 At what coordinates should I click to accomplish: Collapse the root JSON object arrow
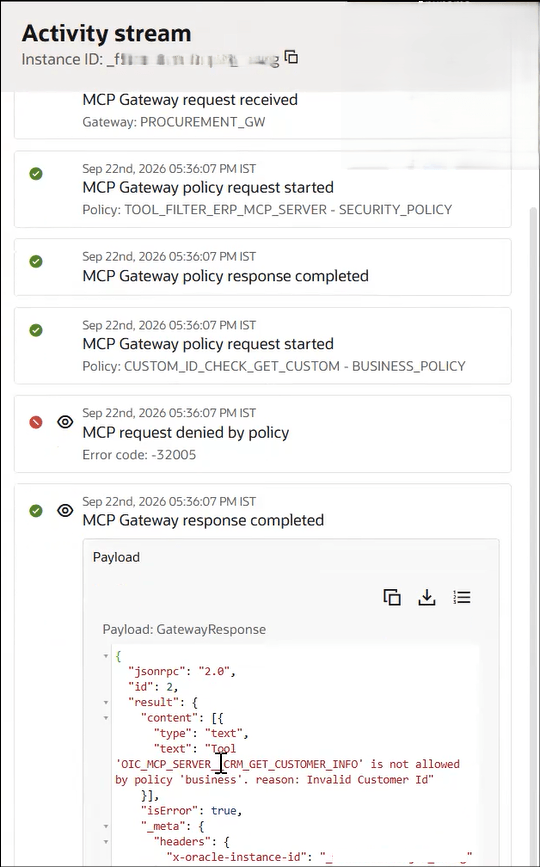(106, 656)
